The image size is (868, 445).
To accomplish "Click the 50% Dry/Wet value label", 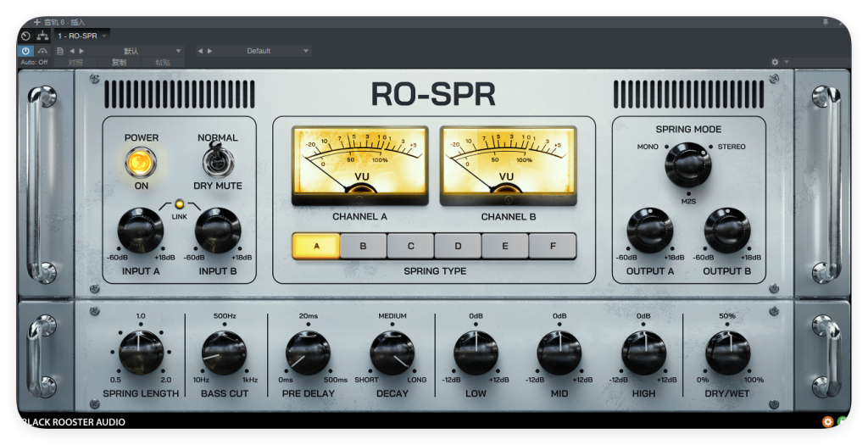I will 726,316.
